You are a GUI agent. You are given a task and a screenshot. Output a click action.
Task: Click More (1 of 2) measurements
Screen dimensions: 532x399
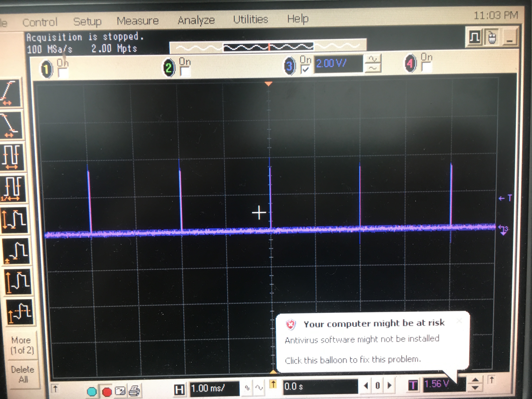pyautogui.click(x=22, y=345)
